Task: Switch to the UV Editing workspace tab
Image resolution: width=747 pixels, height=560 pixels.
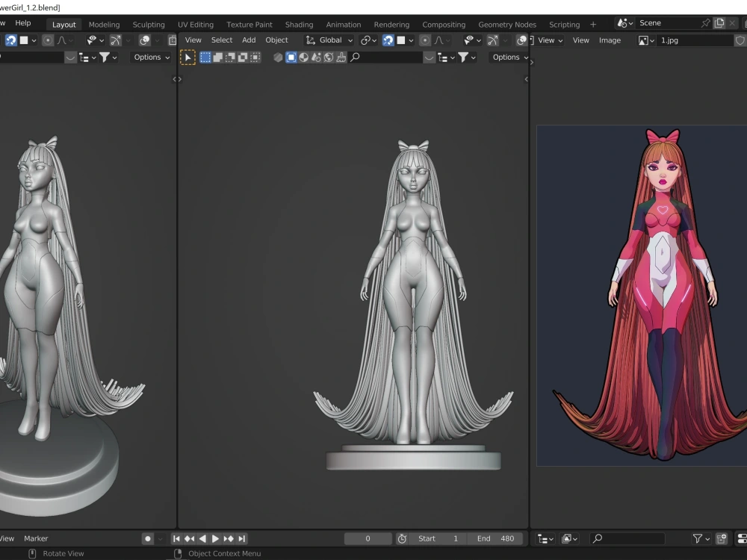Action: [x=195, y=25]
